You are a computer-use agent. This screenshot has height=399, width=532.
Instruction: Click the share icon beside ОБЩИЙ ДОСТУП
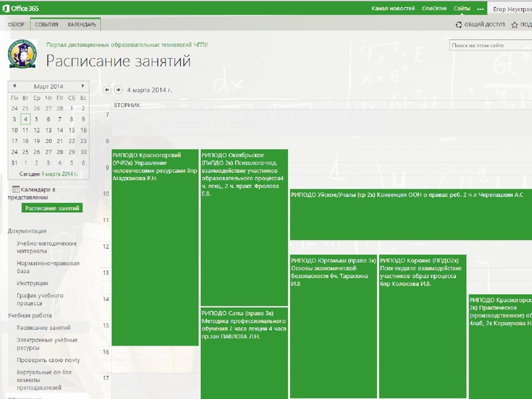click(459, 25)
